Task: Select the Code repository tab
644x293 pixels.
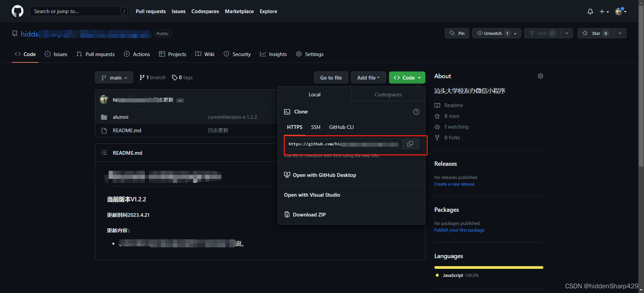Action: (25, 54)
